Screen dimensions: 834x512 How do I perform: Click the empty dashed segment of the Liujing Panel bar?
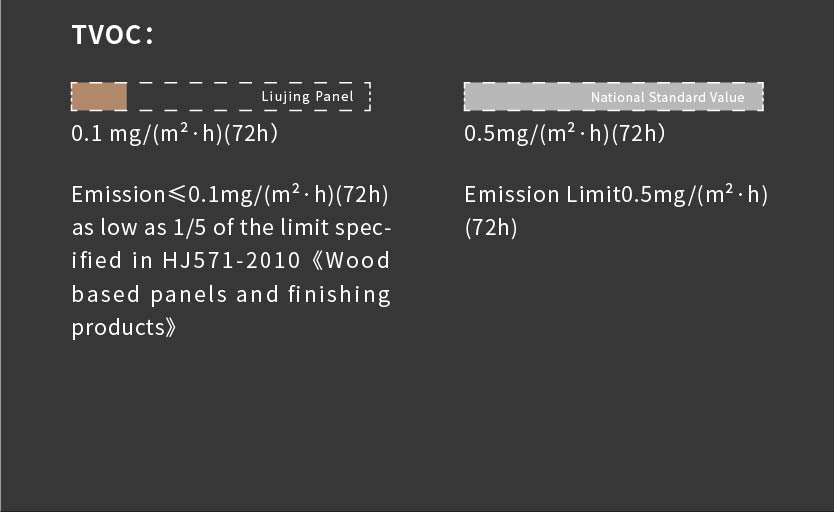[x=192, y=97]
